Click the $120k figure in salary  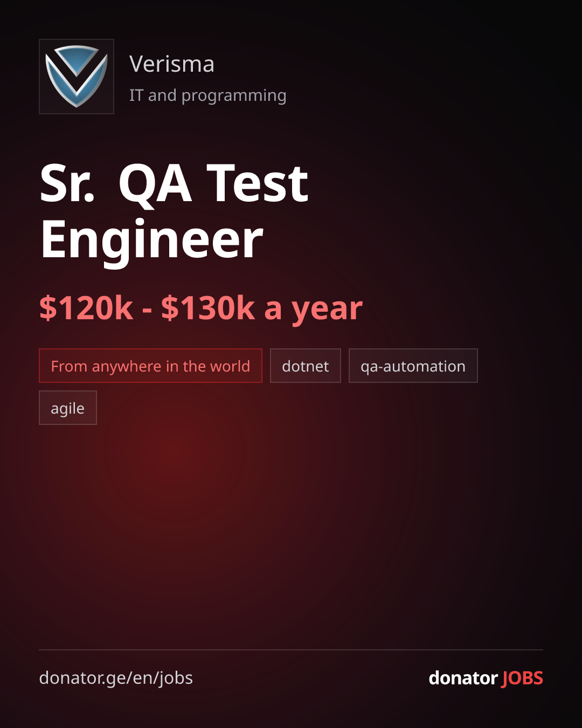86,308
